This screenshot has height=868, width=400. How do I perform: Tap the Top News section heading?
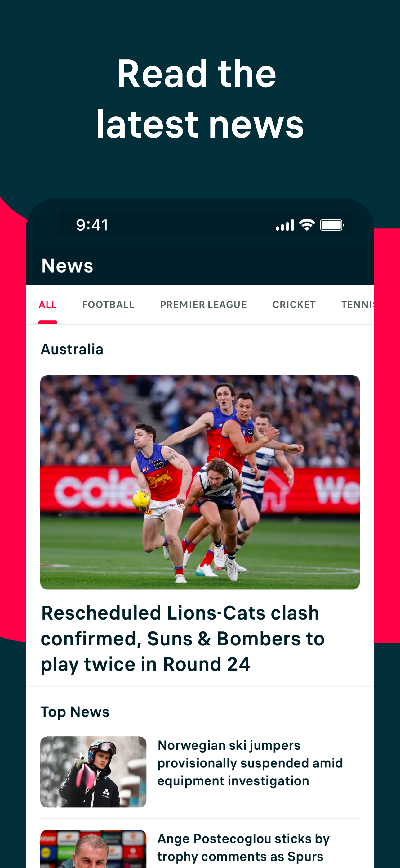point(75,712)
